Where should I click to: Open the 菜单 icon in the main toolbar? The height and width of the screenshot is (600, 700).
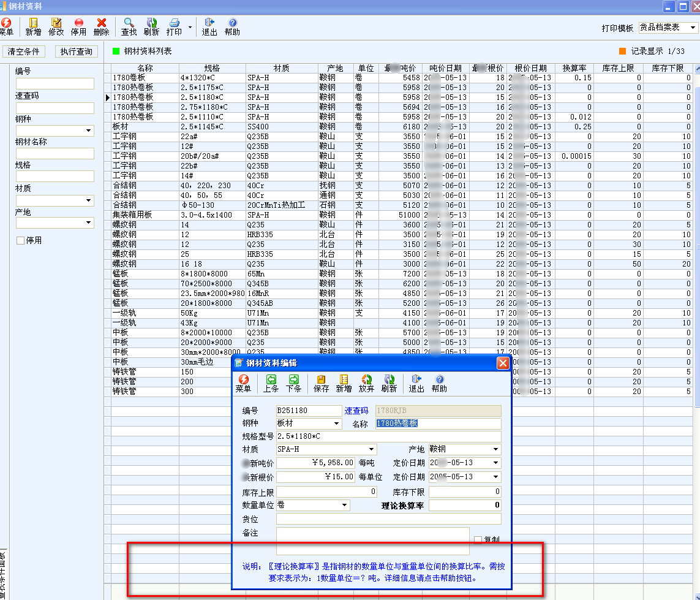pos(6,27)
